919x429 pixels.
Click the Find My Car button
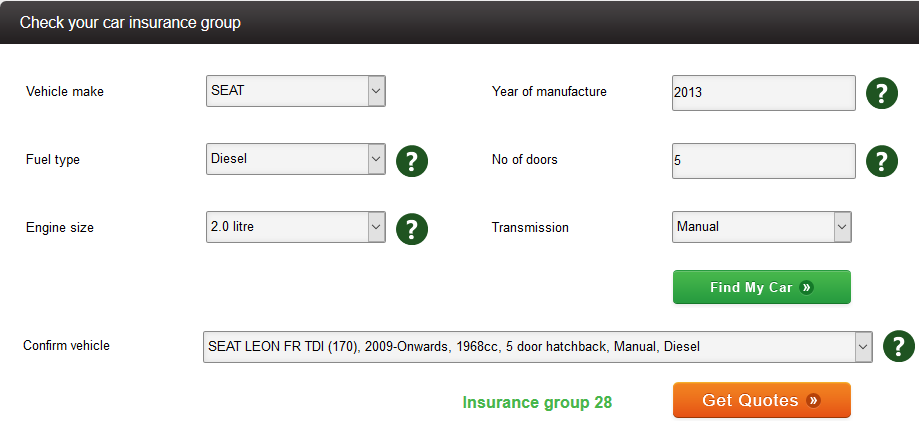click(x=761, y=287)
